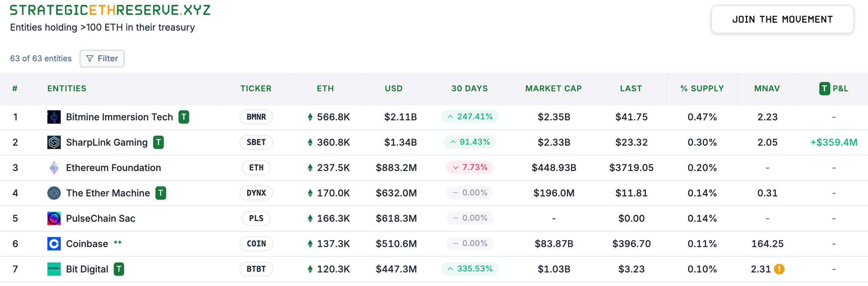Image resolution: width=868 pixels, height=286 pixels.
Task: Click the +$359.4M P&L value
Action: tap(834, 142)
